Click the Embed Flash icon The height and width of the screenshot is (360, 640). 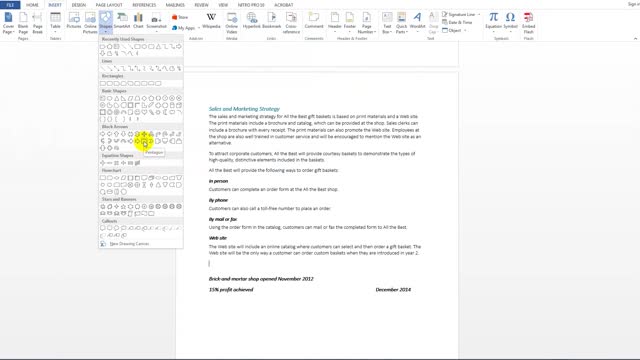point(529,23)
